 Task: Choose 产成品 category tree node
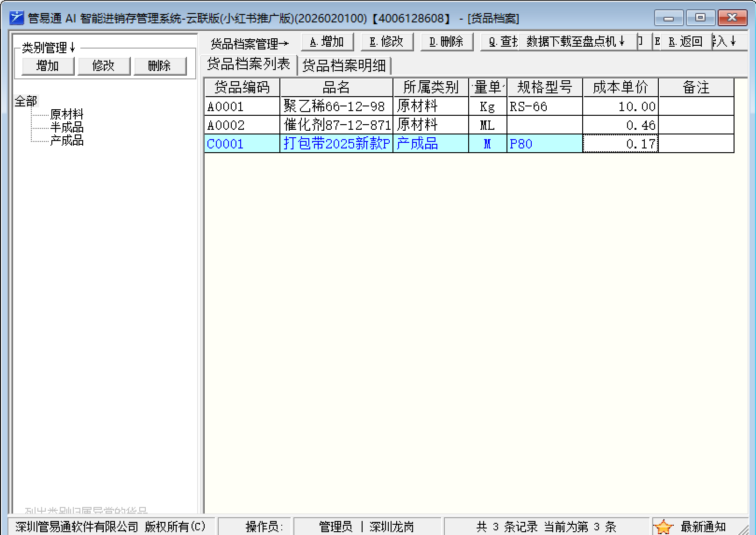(67, 140)
